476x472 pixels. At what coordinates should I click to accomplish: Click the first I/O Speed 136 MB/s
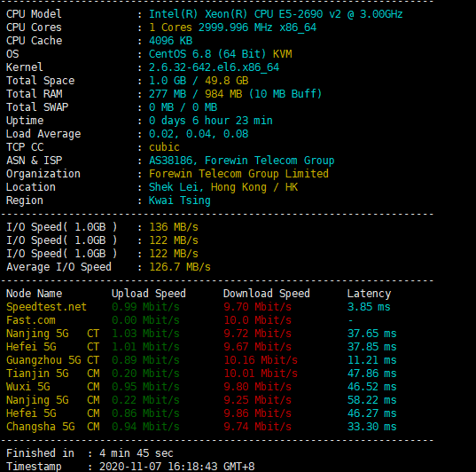pos(174,227)
